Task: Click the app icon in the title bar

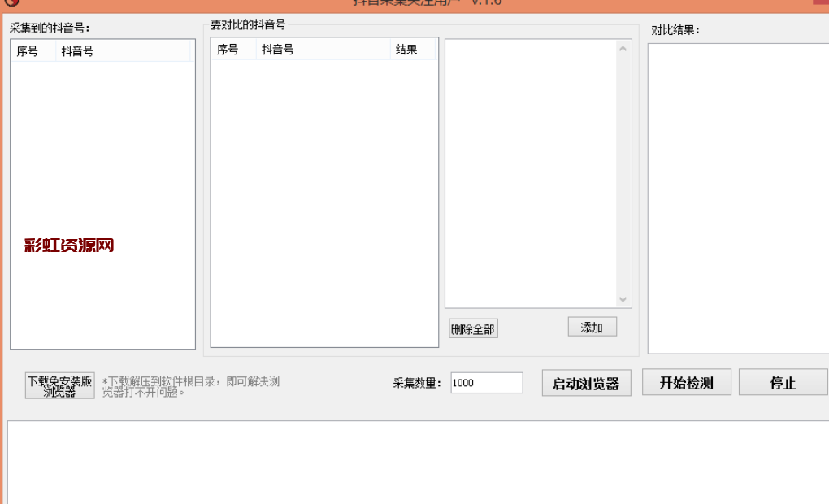Action: [x=10, y=2]
